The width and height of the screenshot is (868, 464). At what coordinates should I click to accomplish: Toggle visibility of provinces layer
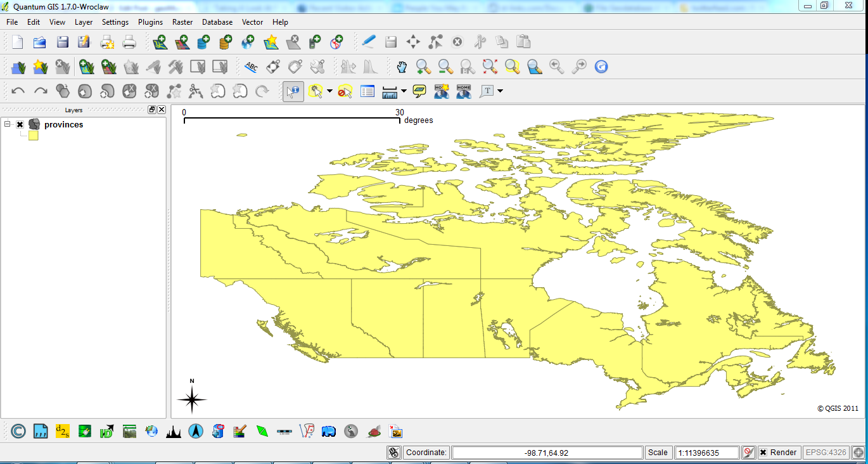20,125
